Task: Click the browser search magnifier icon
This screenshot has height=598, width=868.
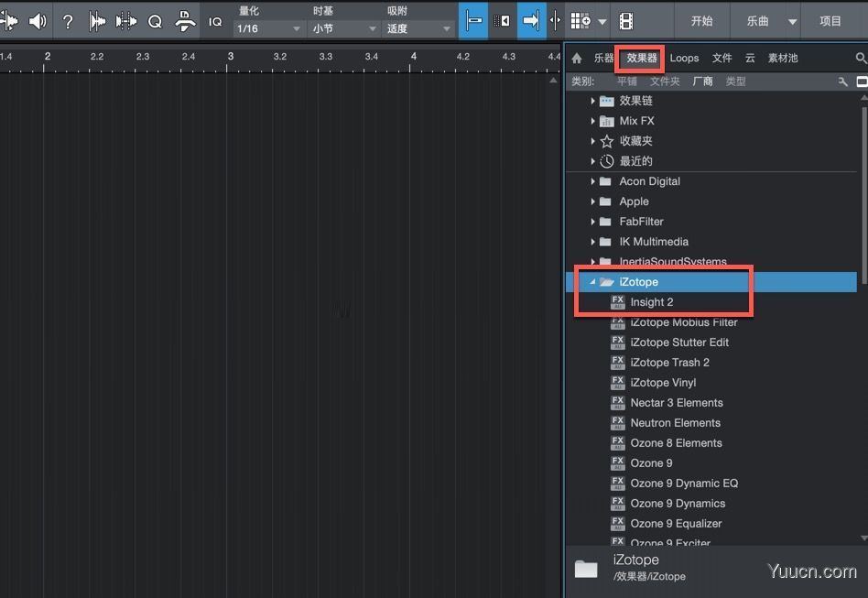Action: pyautogui.click(x=861, y=58)
